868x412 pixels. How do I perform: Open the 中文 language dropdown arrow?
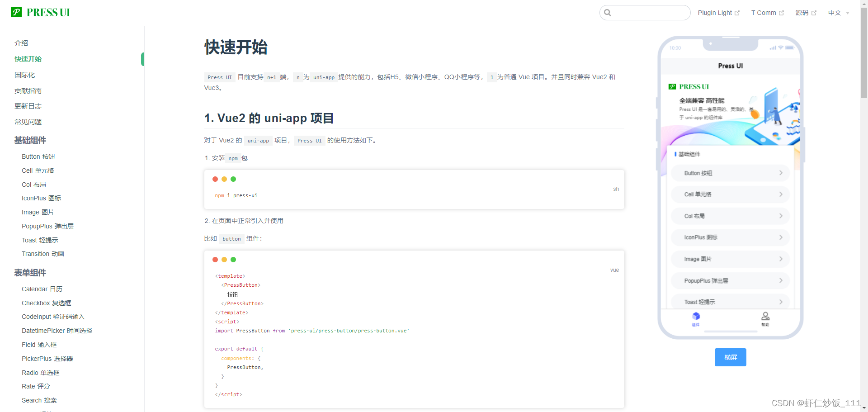point(848,13)
